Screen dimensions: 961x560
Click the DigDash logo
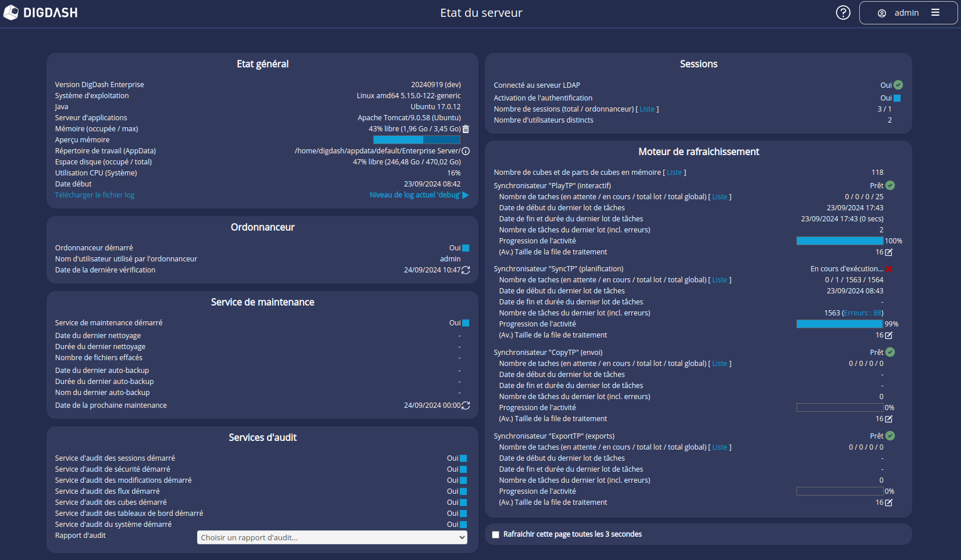(40, 12)
